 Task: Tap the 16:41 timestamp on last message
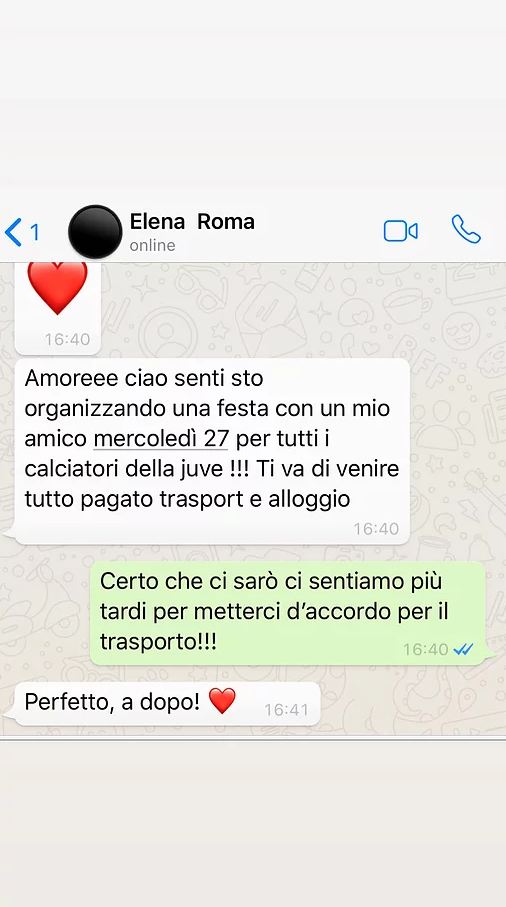(286, 710)
